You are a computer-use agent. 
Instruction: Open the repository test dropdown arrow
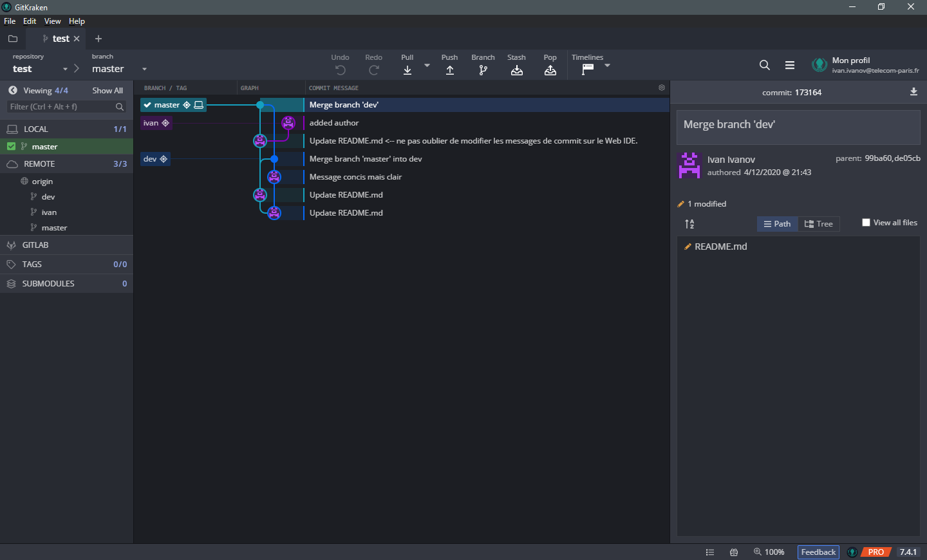[65, 70]
